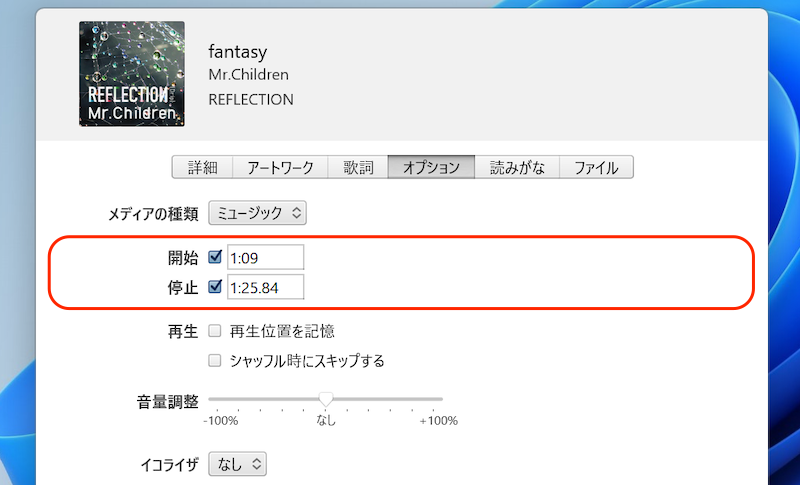Enable the 再生位置を記憶 checkbox

coord(215,331)
